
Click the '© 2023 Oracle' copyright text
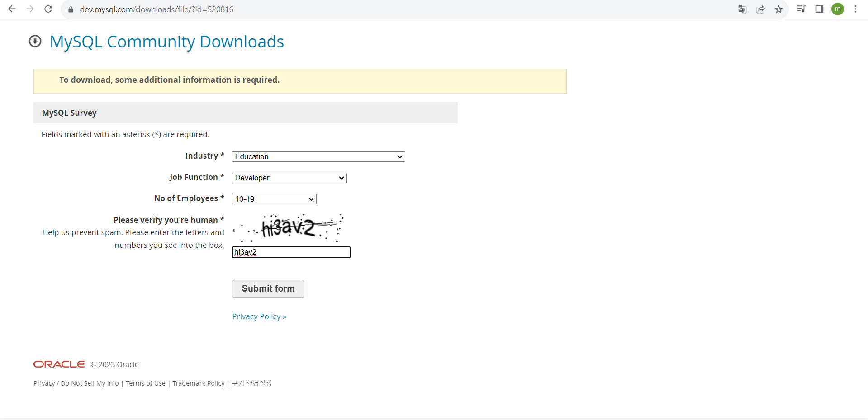[x=114, y=364]
